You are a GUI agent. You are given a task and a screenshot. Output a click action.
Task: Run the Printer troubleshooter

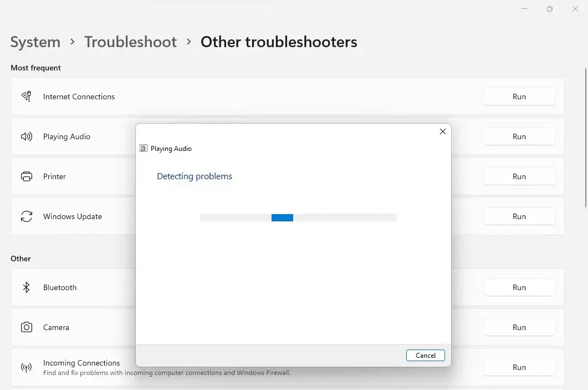[x=519, y=176]
